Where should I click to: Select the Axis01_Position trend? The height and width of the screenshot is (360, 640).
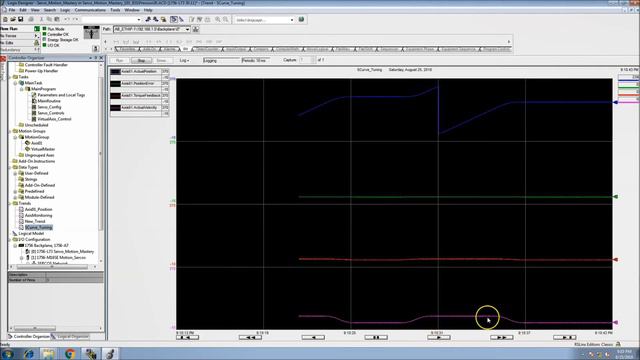click(x=38, y=209)
